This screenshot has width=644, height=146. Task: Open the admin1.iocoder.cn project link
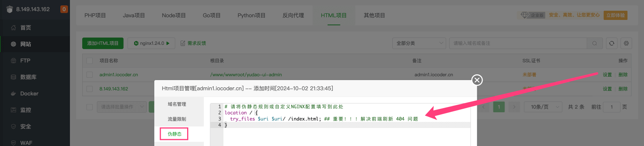tap(119, 75)
